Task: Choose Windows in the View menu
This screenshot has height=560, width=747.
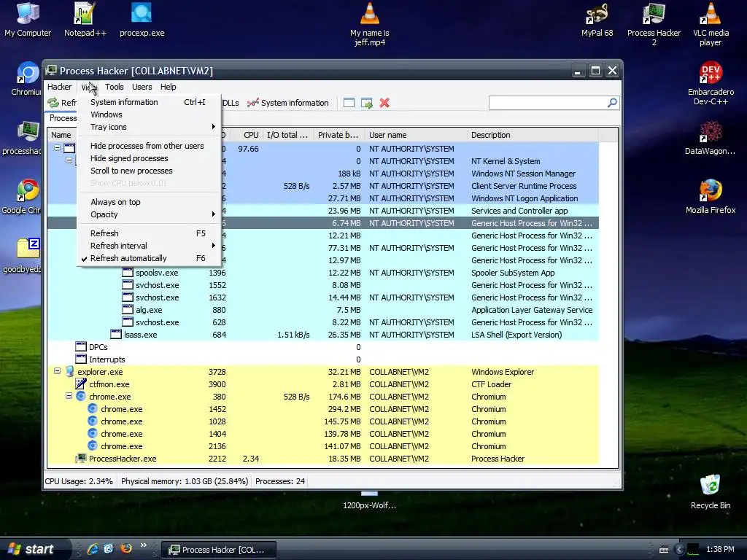Action: click(x=147, y=114)
